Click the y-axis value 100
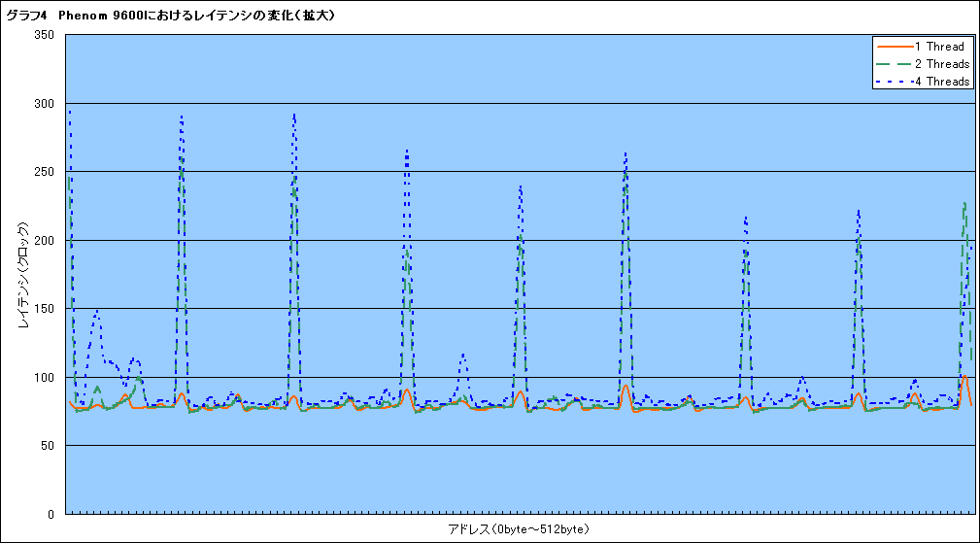Screen dimensions: 980x543 [44, 378]
